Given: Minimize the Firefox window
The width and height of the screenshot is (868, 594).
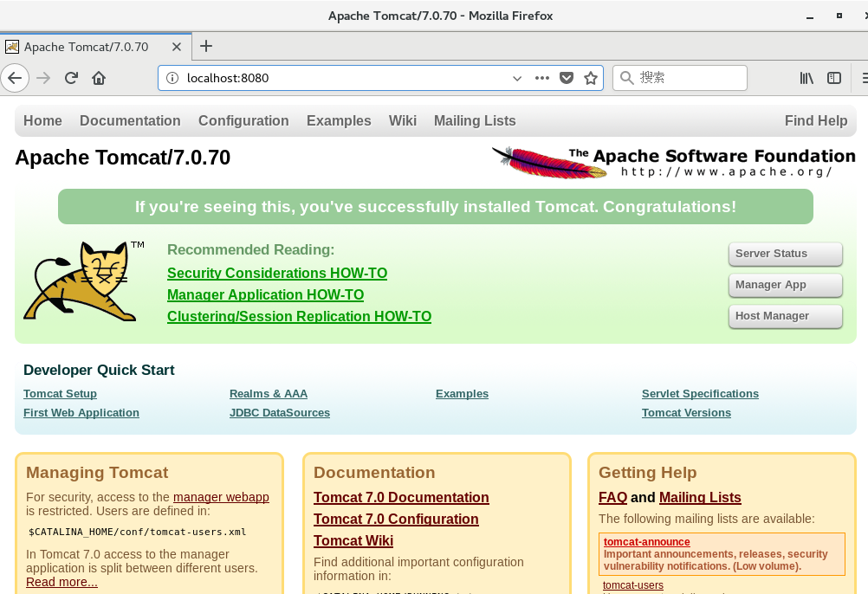Looking at the screenshot, I should coord(810,16).
